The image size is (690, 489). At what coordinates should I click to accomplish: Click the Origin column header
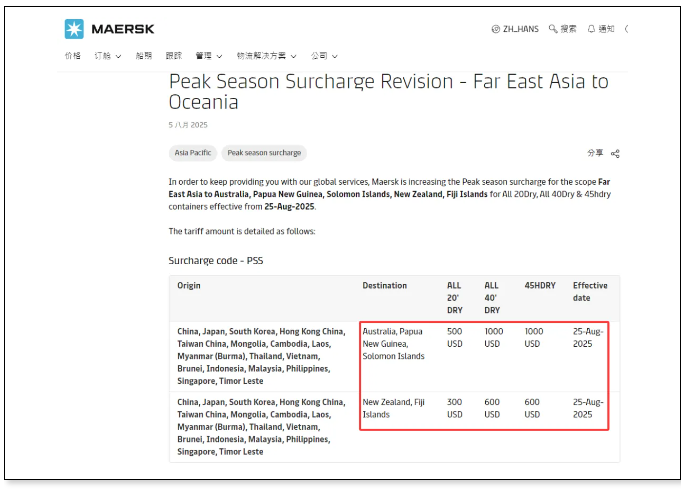pos(189,285)
